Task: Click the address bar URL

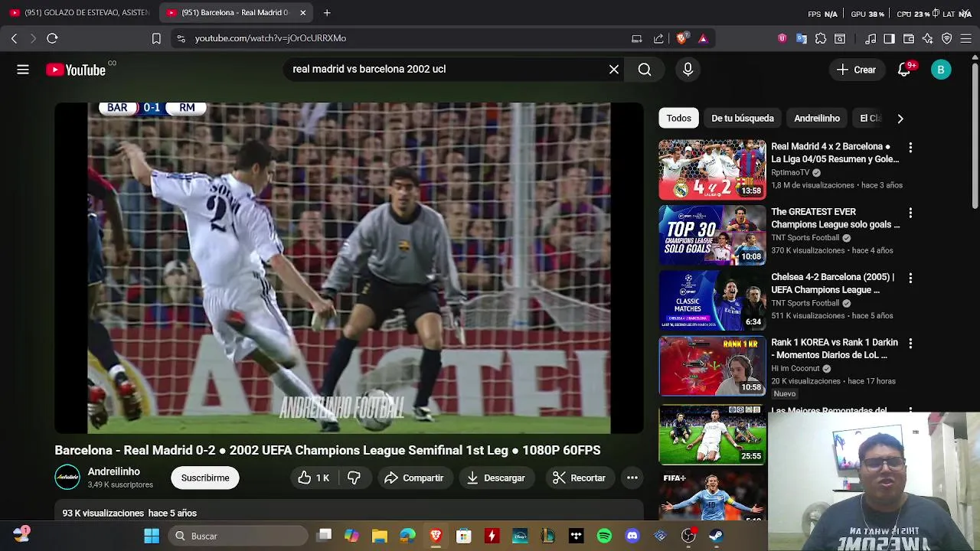Action: coord(270,38)
